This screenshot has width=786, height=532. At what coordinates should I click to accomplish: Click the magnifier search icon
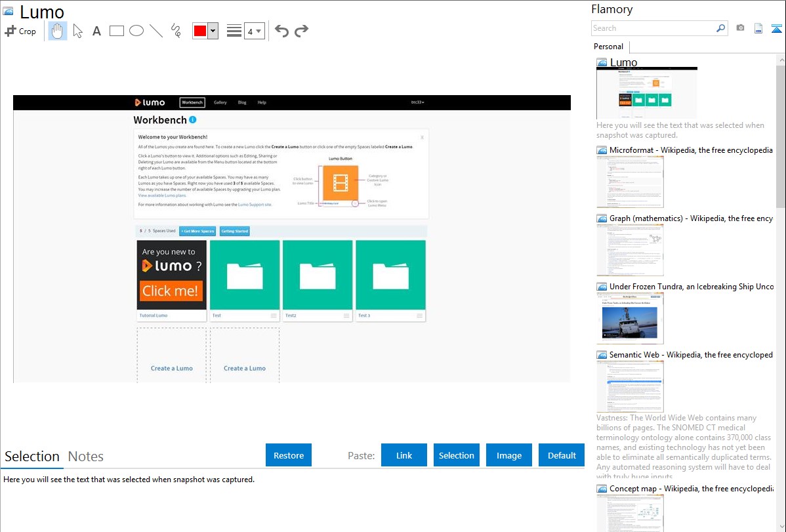721,28
